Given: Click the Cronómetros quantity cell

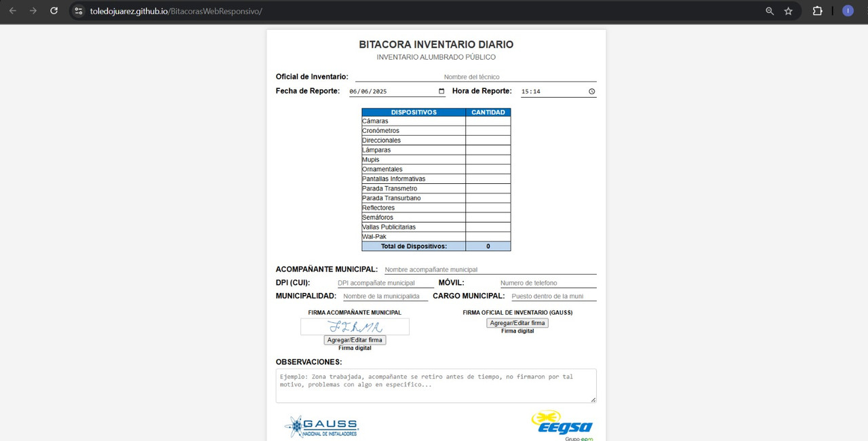Looking at the screenshot, I should [488, 131].
